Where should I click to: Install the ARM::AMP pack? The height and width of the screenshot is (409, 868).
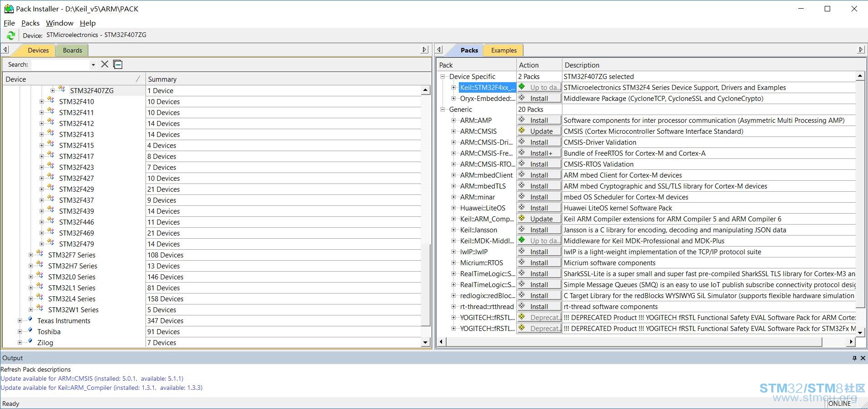click(x=539, y=120)
